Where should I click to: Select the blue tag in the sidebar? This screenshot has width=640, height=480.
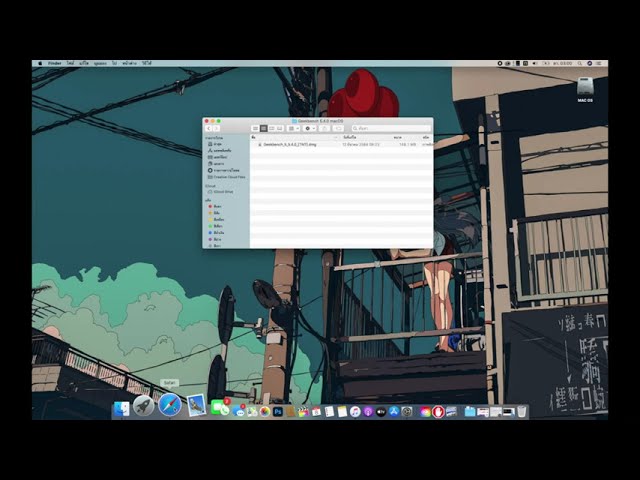click(x=216, y=233)
